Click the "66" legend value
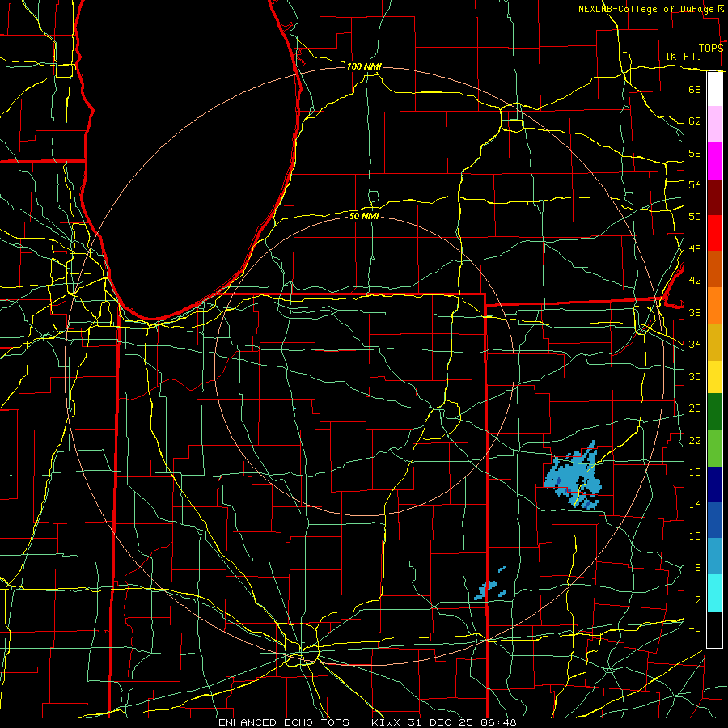Image resolution: width=728 pixels, height=728 pixels. (695, 89)
